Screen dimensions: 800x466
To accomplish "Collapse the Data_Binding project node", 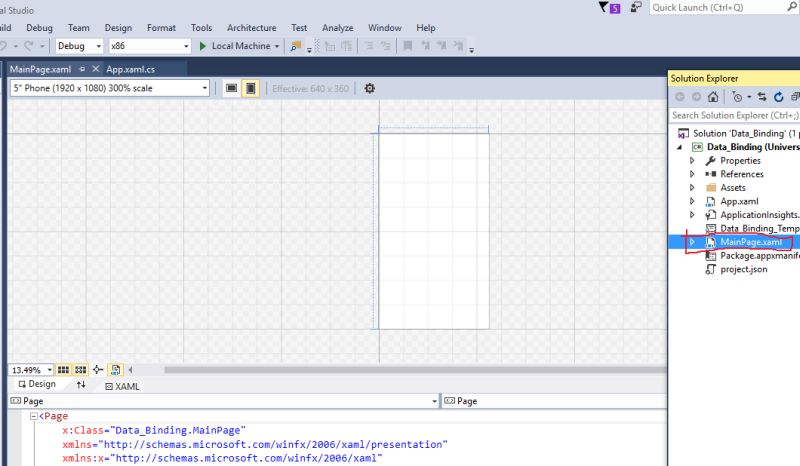I will (680, 147).
